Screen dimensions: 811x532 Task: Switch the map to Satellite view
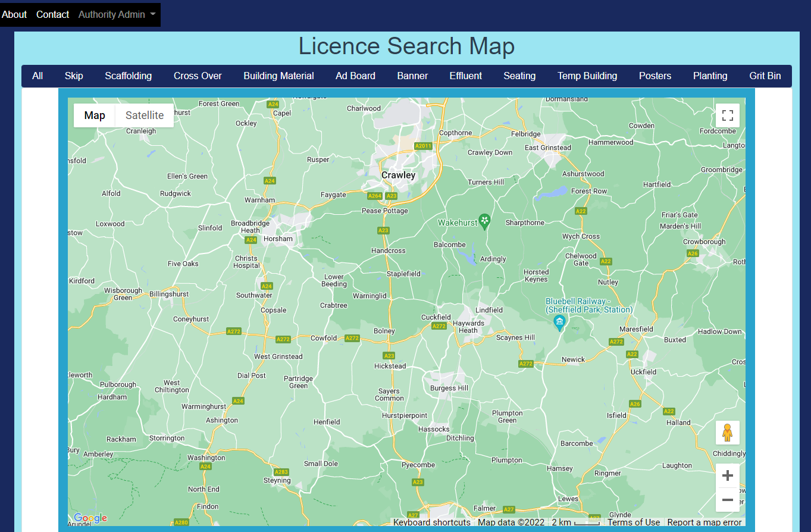(144, 115)
